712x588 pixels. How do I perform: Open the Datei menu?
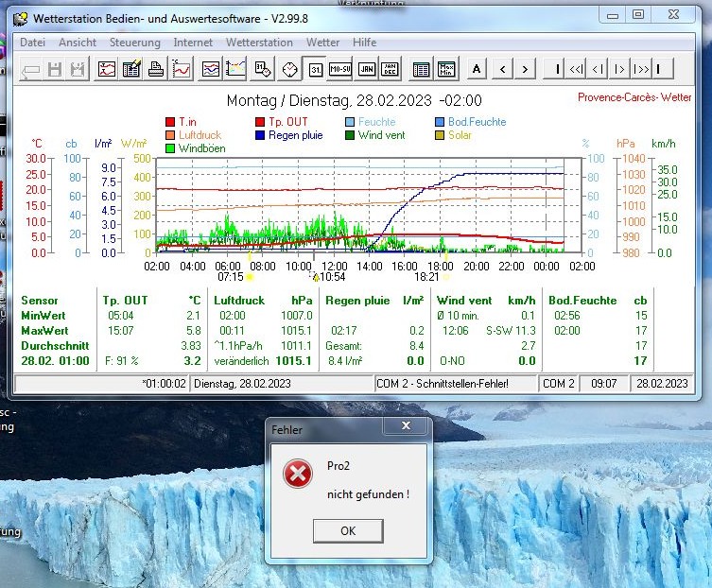click(32, 43)
